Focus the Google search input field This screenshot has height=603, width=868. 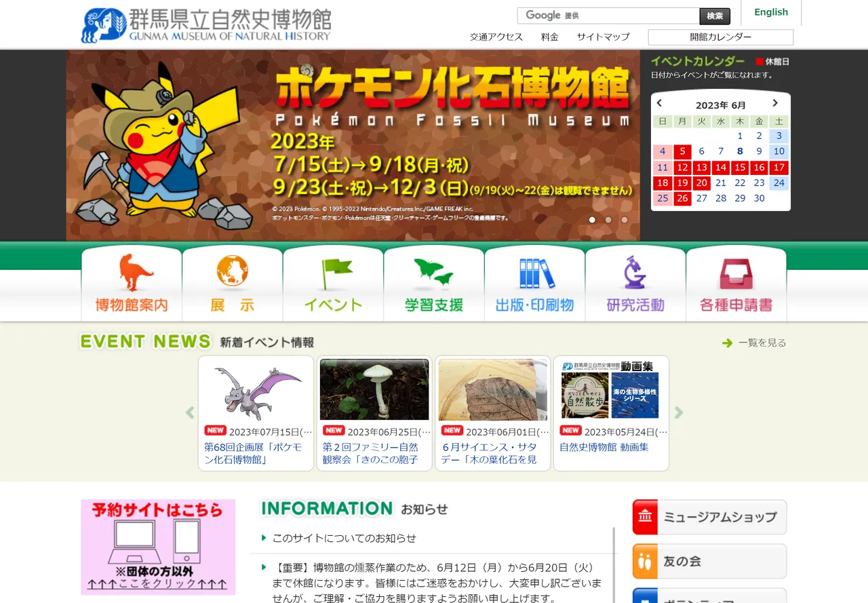[608, 16]
